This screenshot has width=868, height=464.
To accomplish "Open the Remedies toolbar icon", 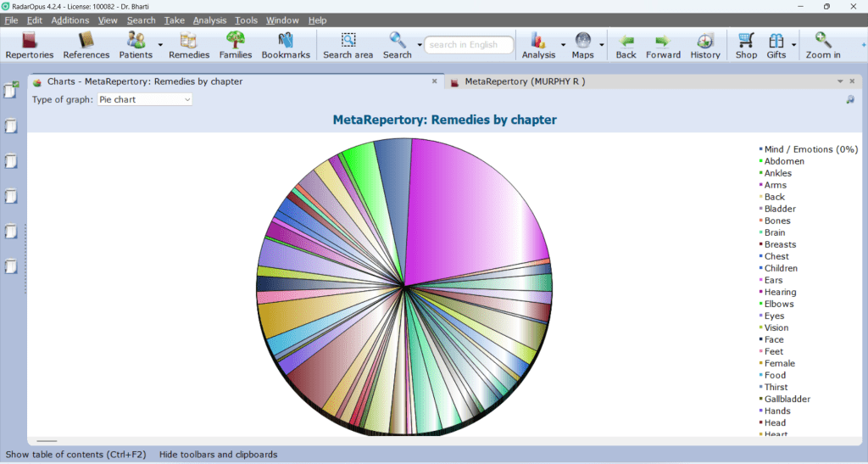I will [x=189, y=46].
